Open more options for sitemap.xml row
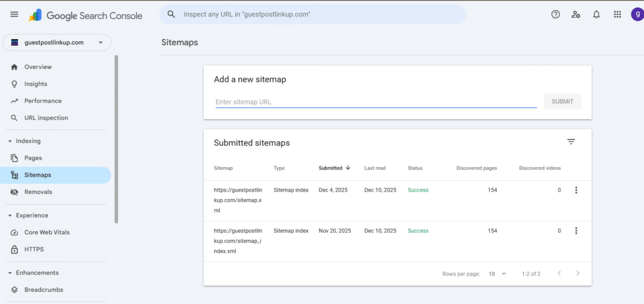The image size is (644, 304). pyautogui.click(x=576, y=190)
